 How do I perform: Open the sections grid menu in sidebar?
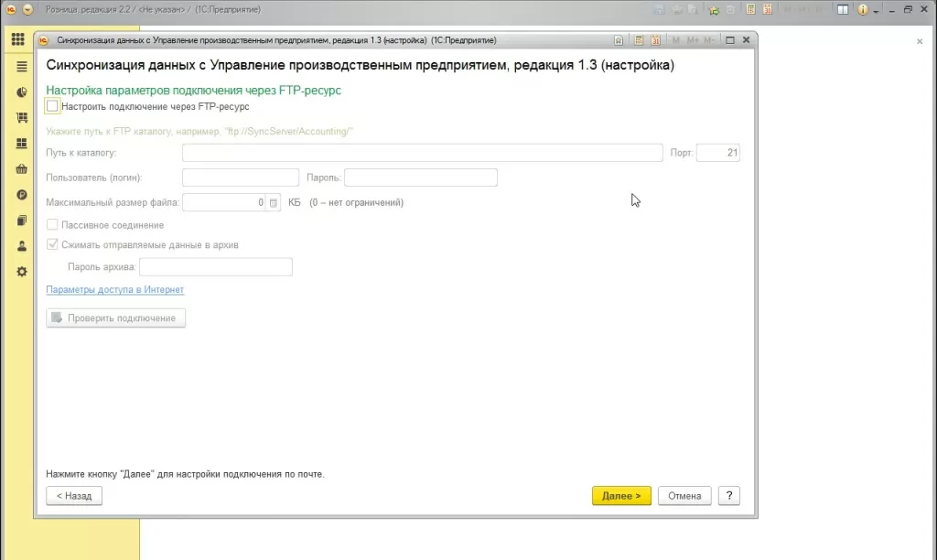[18, 39]
